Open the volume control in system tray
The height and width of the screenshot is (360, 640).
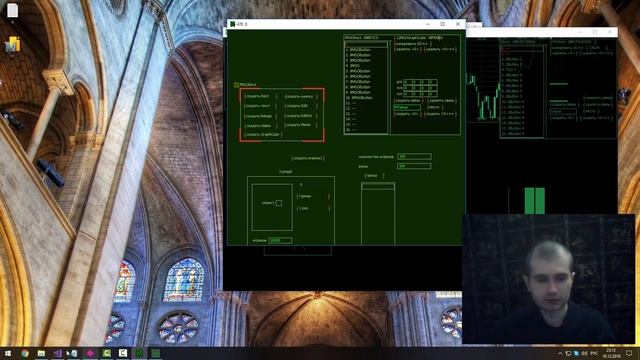(x=584, y=353)
